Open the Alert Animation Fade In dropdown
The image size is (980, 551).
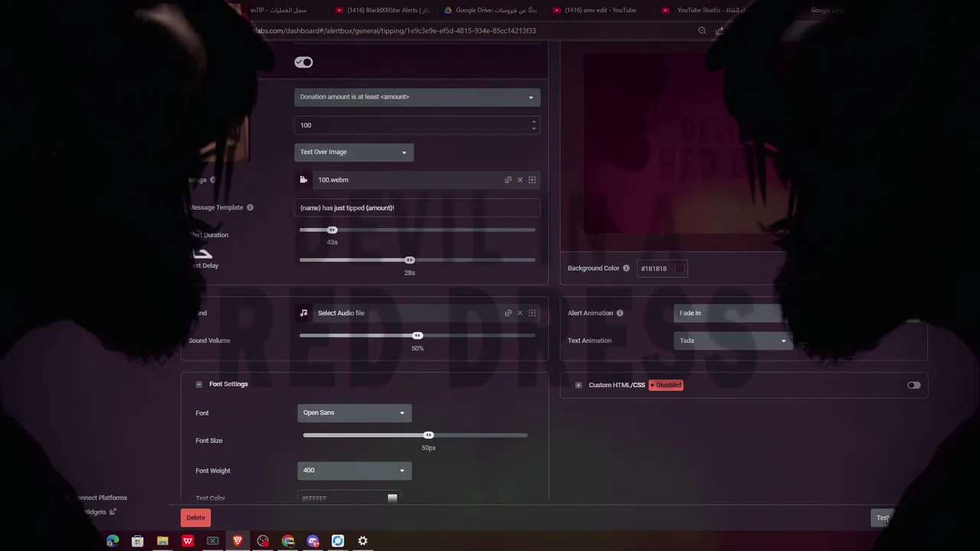coord(733,313)
